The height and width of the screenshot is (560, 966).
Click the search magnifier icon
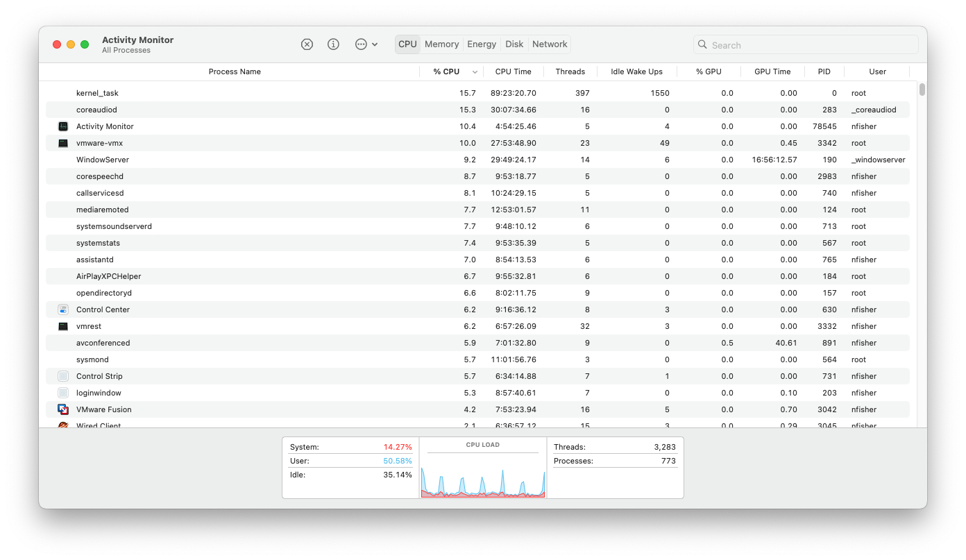[703, 45]
